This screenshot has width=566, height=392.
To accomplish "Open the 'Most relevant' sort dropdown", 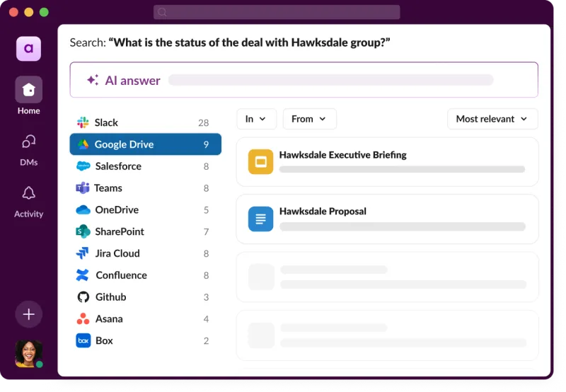I will point(492,119).
